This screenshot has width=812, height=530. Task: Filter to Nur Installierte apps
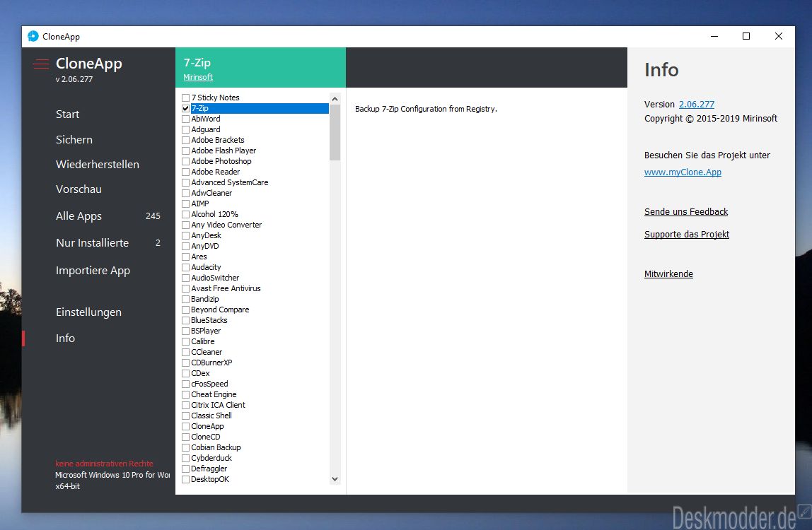click(92, 243)
